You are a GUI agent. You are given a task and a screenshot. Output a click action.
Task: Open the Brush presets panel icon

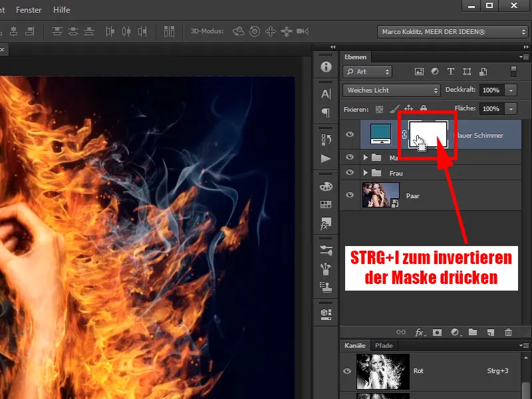point(326,251)
